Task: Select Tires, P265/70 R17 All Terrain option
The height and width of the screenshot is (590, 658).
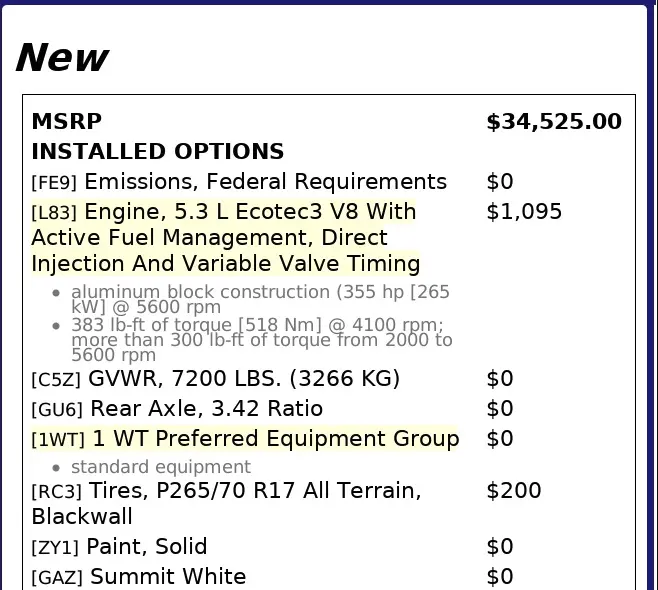Action: coord(255,491)
